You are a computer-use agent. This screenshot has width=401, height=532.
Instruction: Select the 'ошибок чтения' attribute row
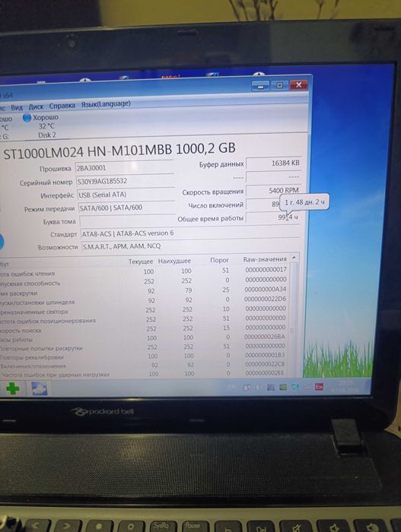coord(145,271)
